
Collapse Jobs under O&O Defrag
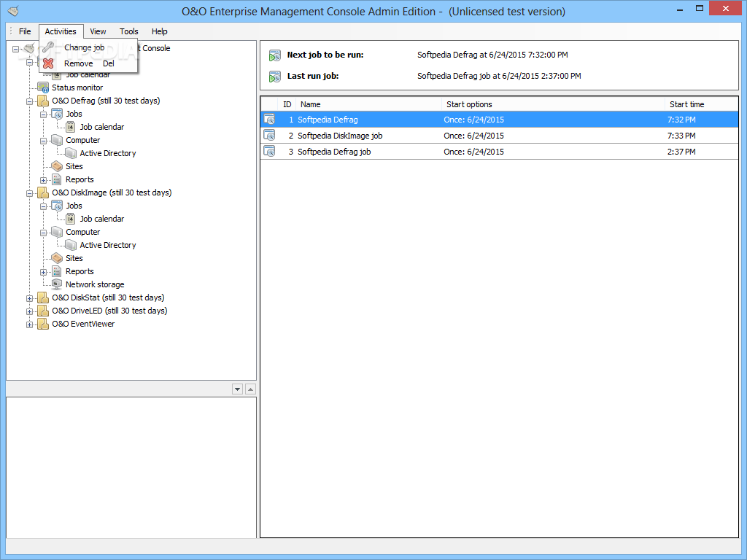pos(43,114)
